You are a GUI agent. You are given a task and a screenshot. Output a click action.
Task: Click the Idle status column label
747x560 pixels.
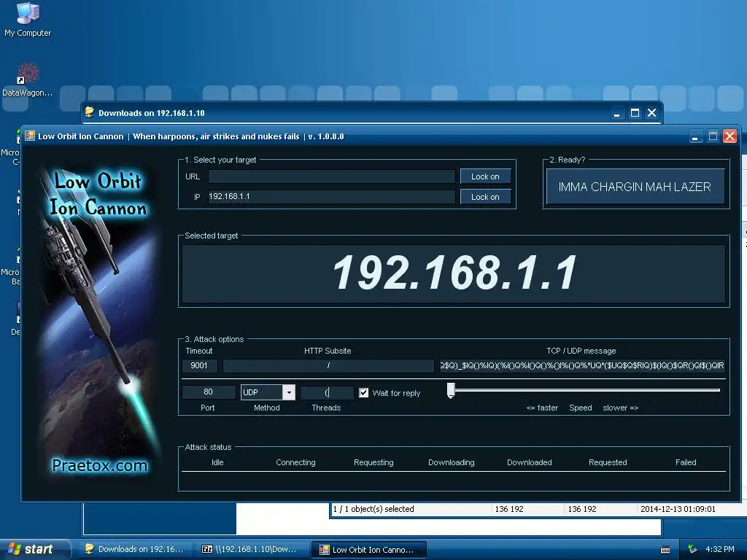point(217,462)
